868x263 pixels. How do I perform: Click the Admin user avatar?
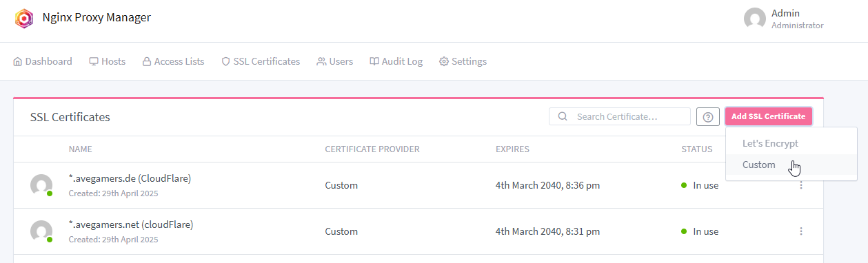coord(755,19)
